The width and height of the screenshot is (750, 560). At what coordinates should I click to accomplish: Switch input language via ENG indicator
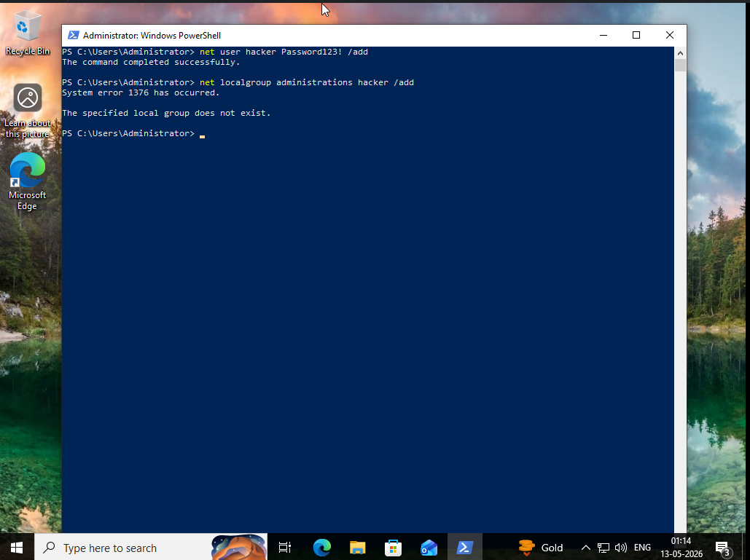(642, 548)
